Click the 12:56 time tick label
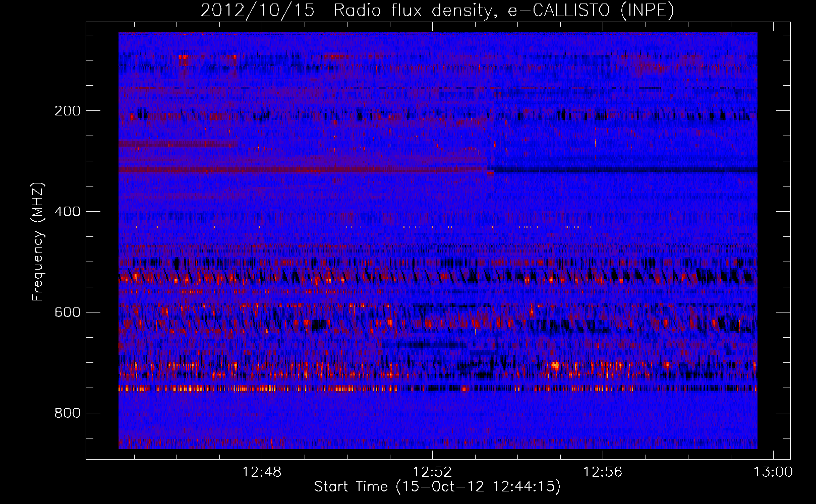This screenshot has height=504, width=816. coord(603,472)
